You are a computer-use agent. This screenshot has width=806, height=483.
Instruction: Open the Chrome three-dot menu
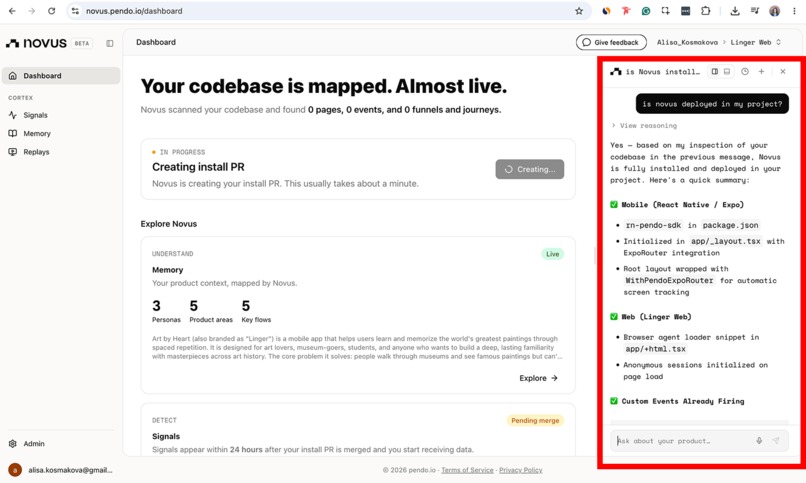tap(794, 11)
